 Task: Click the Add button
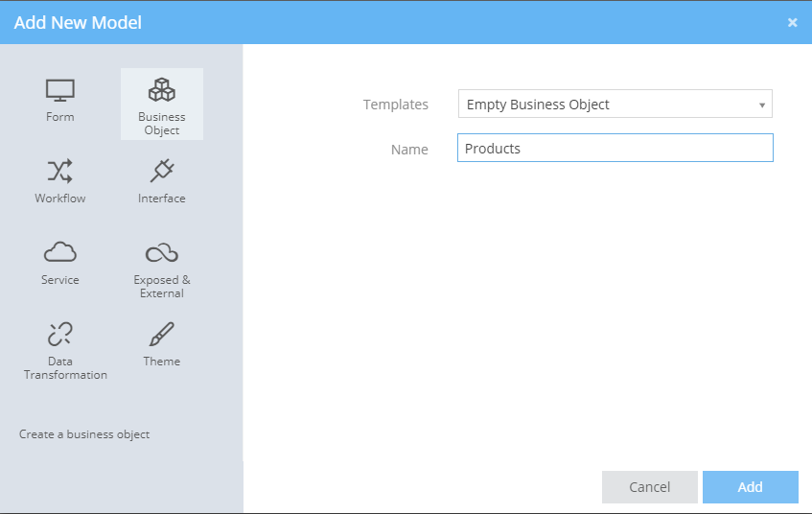click(x=750, y=487)
